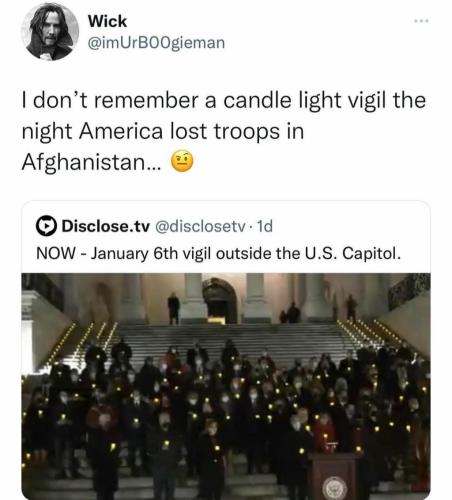Open Wick's profile picture avatar
The height and width of the screenshot is (500, 452).
[50, 32]
